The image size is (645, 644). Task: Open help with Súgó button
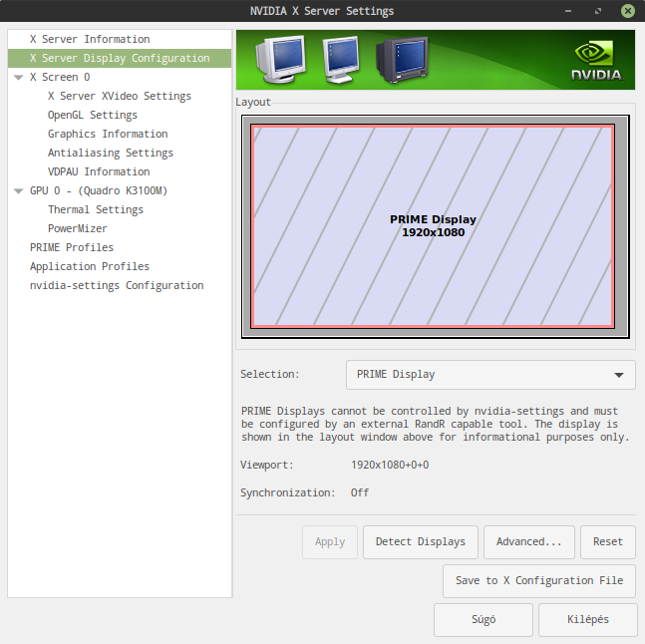[484, 620]
